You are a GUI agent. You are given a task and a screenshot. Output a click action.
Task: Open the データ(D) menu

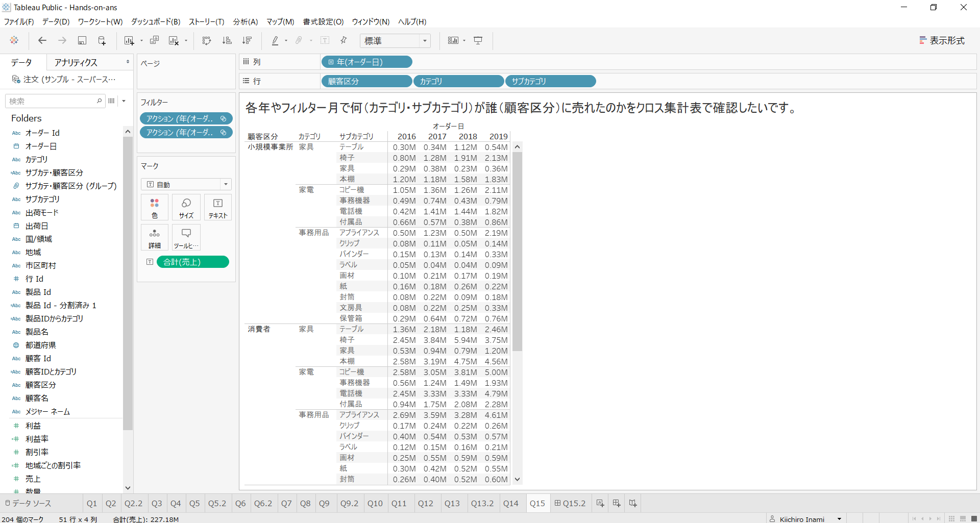point(56,21)
